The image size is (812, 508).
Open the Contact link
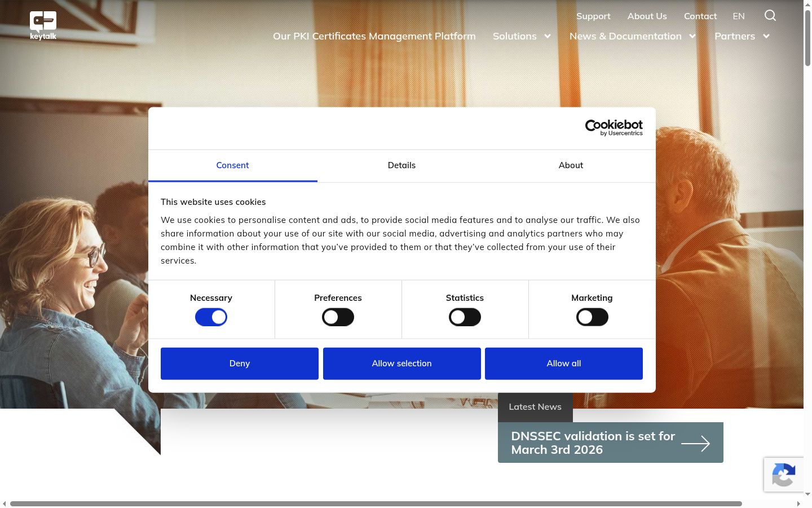(x=700, y=16)
